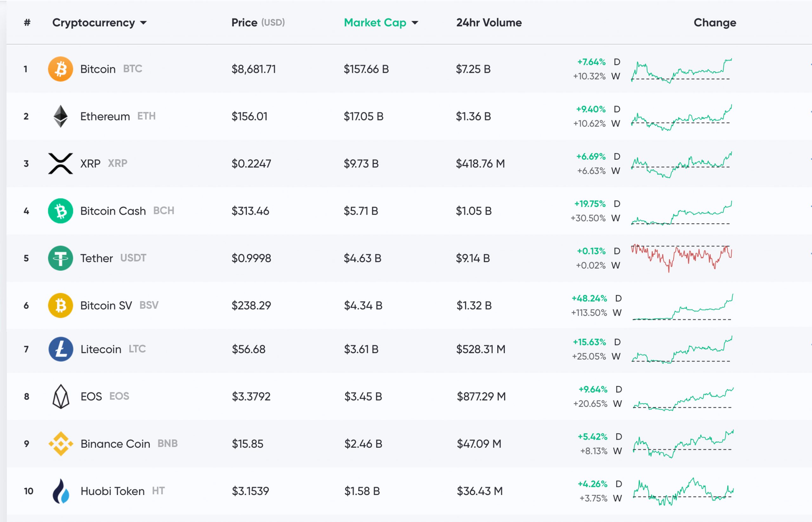Click the XRP black X logo
This screenshot has width=812, height=522.
pyautogui.click(x=60, y=163)
